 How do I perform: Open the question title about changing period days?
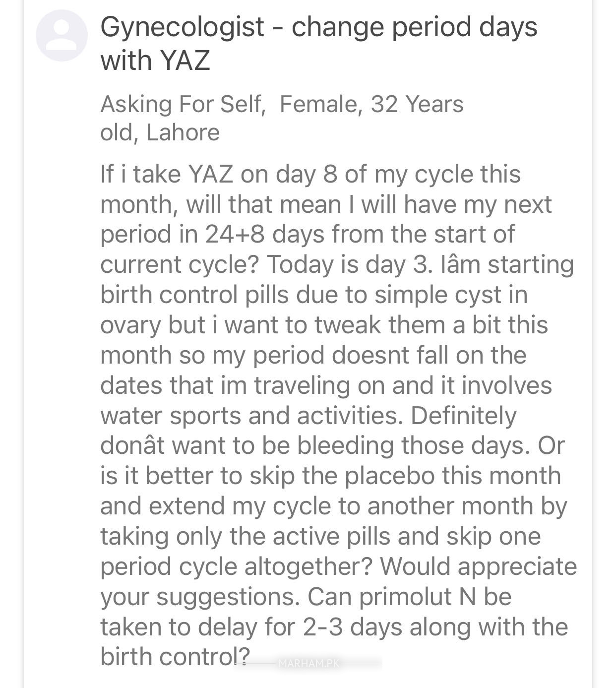coord(319,43)
